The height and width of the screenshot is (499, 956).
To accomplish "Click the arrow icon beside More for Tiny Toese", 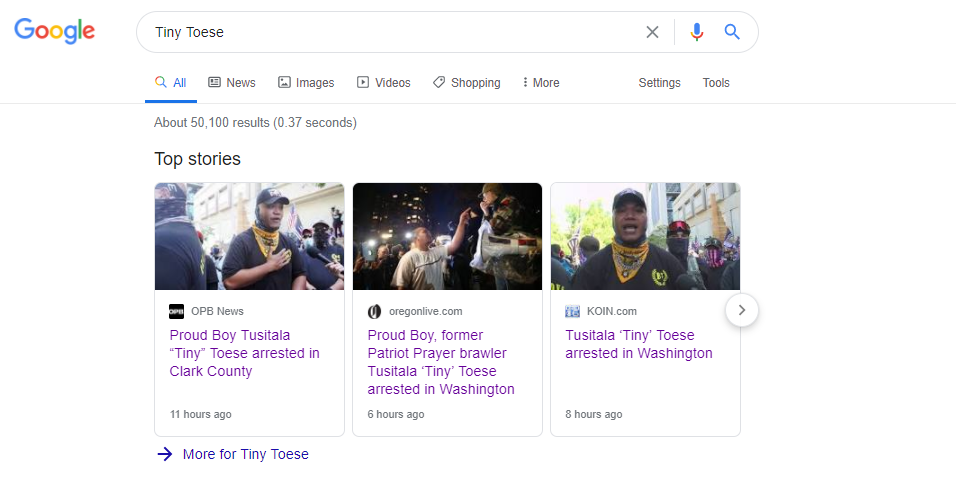I will pos(165,454).
